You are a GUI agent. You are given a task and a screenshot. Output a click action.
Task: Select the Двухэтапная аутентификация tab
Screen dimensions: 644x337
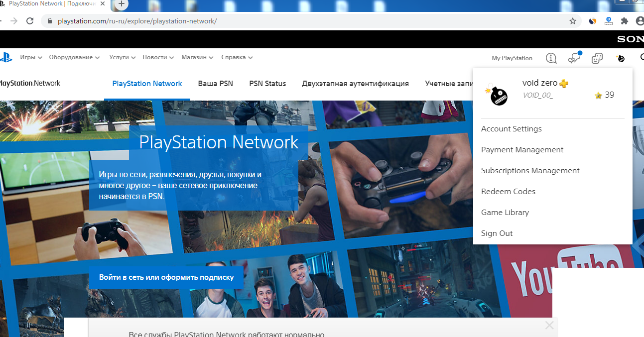355,84
